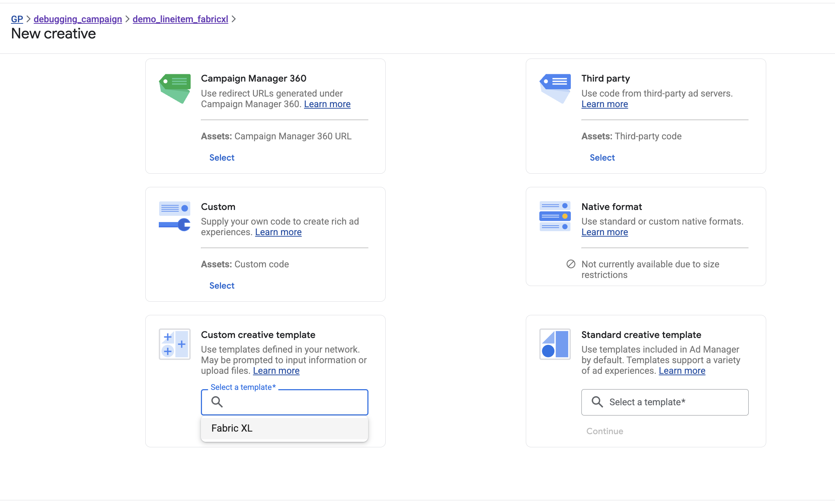Click the Standard creative template heading
This screenshot has height=504, width=835.
(x=641, y=335)
